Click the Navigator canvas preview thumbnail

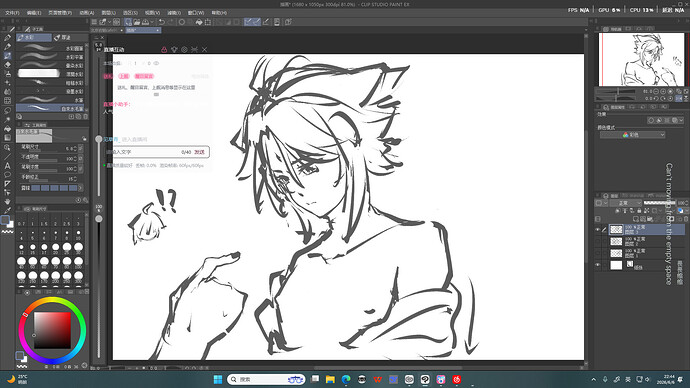point(642,60)
